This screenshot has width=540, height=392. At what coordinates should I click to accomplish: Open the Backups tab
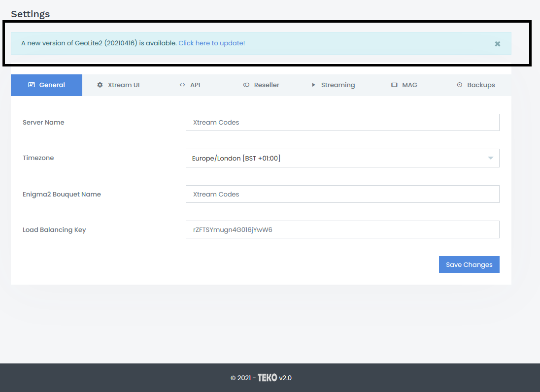[x=475, y=85]
